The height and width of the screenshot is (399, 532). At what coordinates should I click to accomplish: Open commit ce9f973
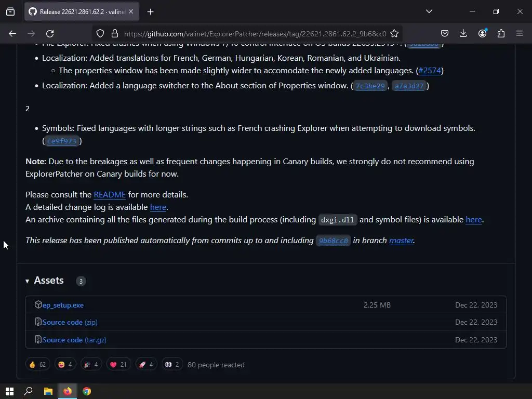pyautogui.click(x=62, y=141)
